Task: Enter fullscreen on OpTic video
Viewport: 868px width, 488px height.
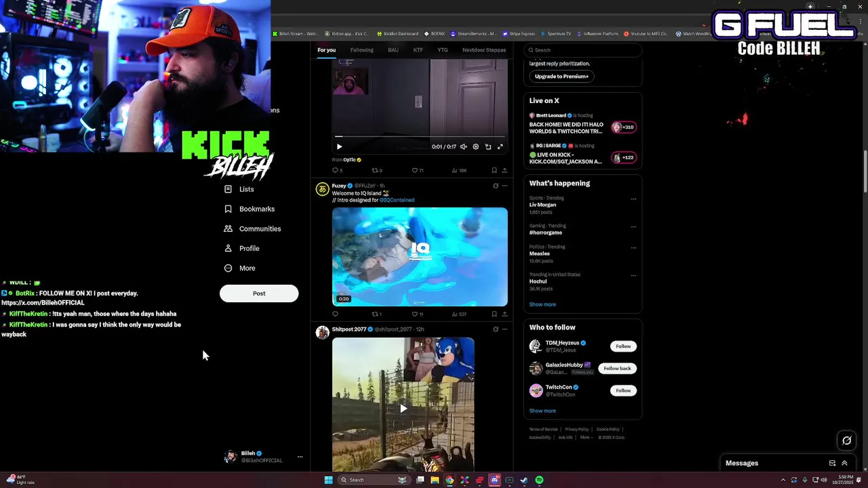Action: 500,146
